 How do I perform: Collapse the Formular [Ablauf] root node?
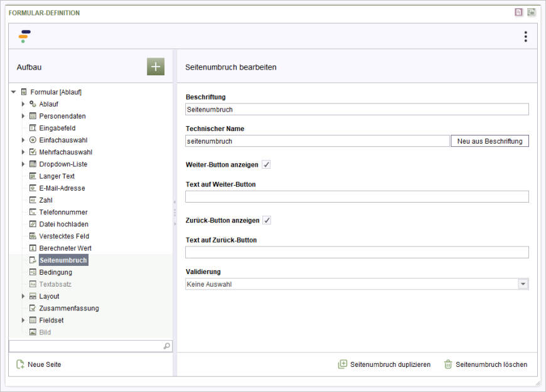point(14,92)
